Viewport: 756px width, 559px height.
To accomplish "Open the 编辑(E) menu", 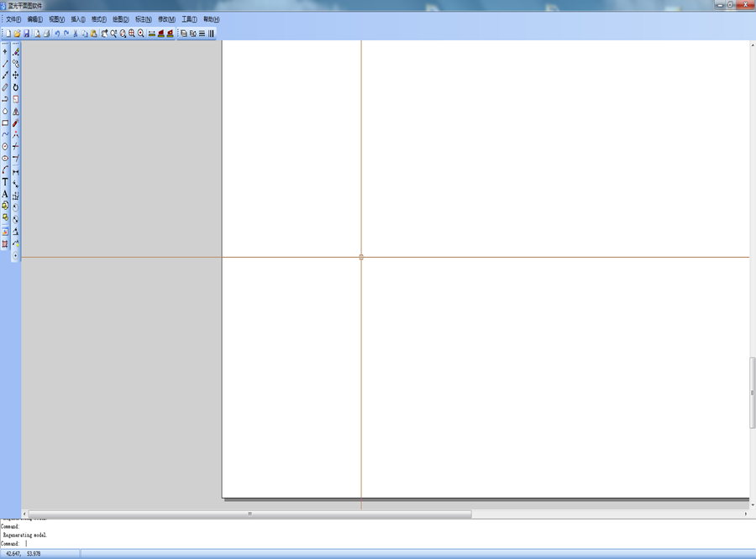I will pyautogui.click(x=34, y=19).
